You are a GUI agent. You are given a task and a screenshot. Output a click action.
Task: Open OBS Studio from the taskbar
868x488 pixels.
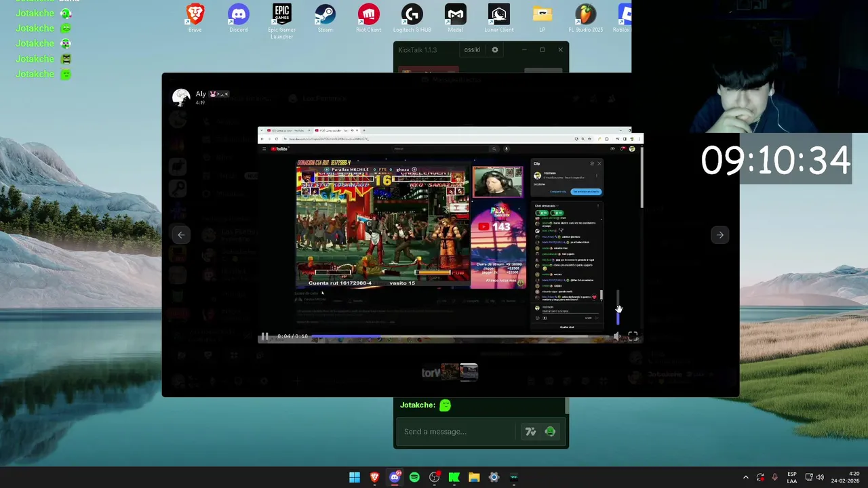click(434, 478)
